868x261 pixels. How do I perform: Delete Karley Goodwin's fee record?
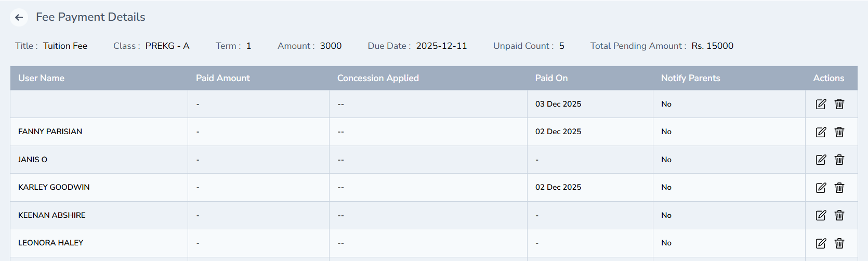pos(839,188)
